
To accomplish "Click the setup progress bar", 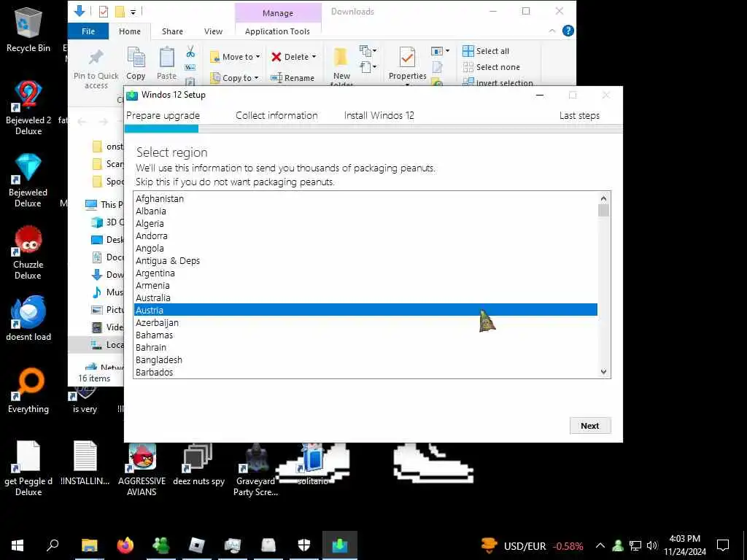I will click(x=373, y=128).
